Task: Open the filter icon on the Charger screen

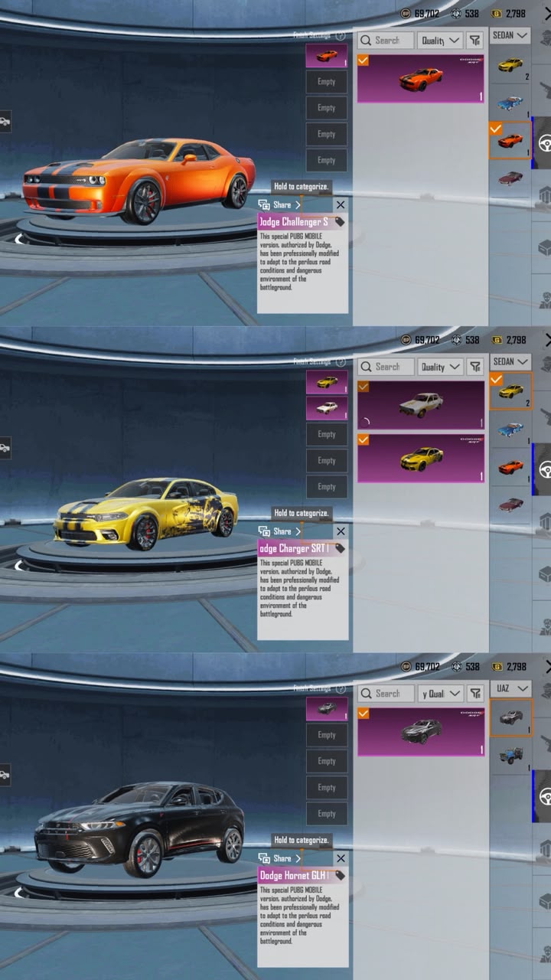Action: coord(475,367)
